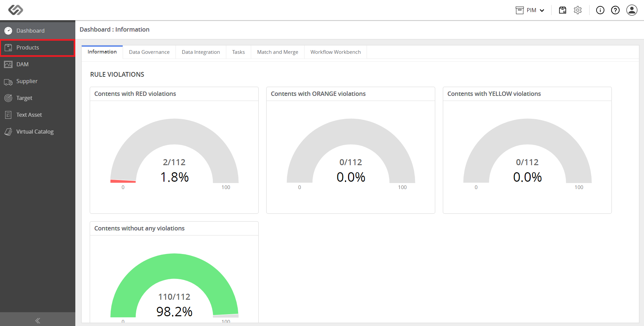Click 'Contents with ORANGE violations' header
This screenshot has height=326, width=644.
pyautogui.click(x=318, y=94)
